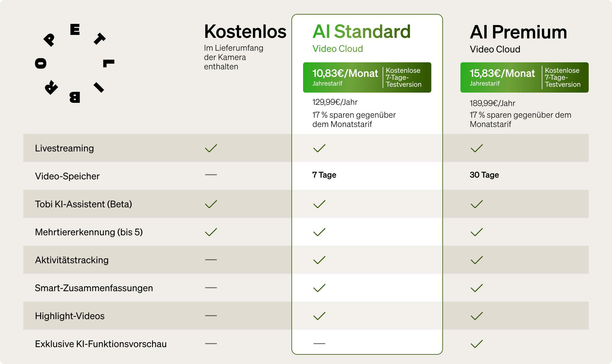Screen dimensions: 612x364
Task: Click the Kostenlos dash for Highlight-Videos
Action: click(211, 316)
